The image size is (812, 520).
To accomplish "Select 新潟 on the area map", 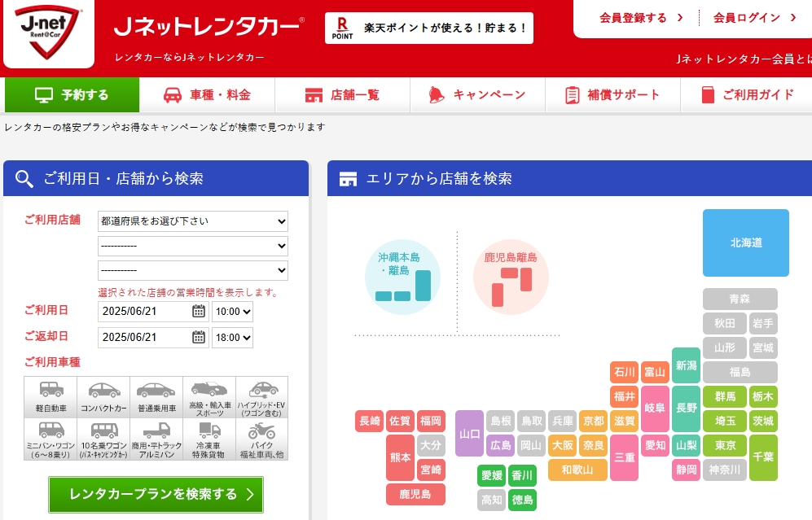I will point(686,365).
